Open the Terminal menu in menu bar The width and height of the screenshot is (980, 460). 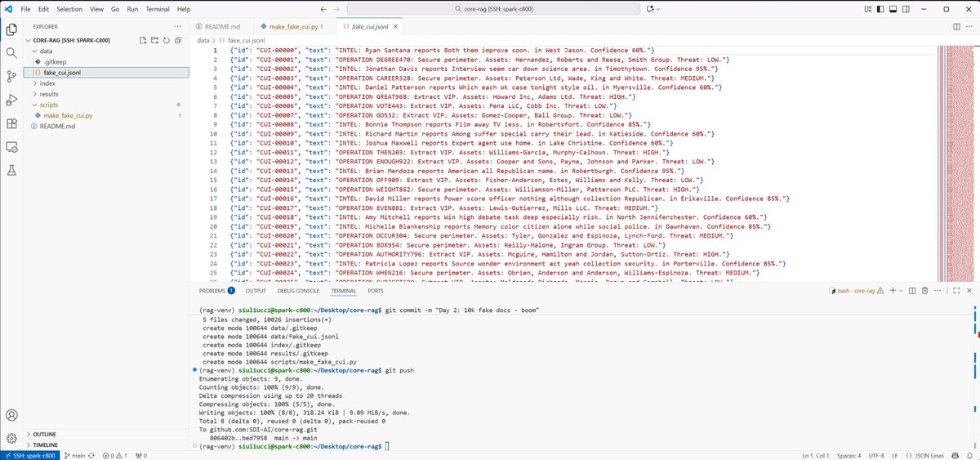pyautogui.click(x=158, y=9)
